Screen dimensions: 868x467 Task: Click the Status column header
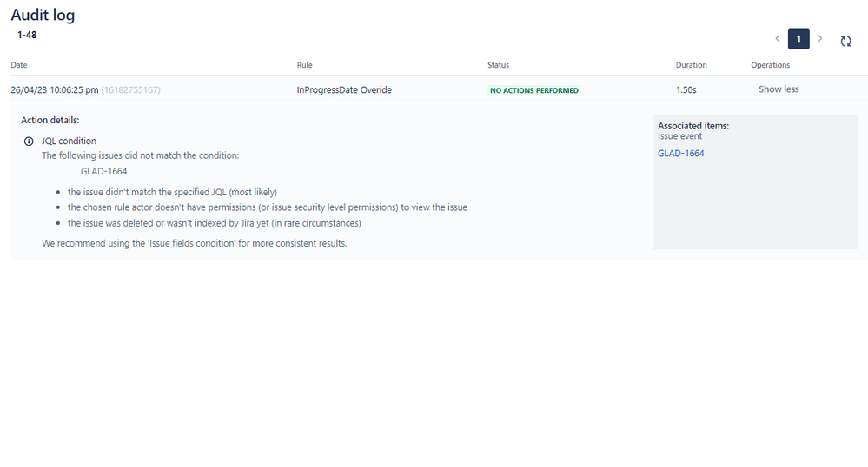point(498,65)
